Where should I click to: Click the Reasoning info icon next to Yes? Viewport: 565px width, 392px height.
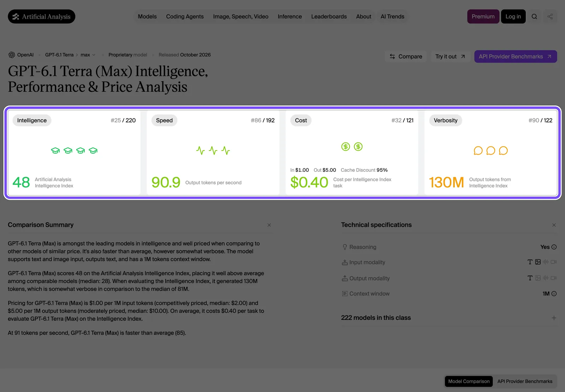[x=554, y=247]
